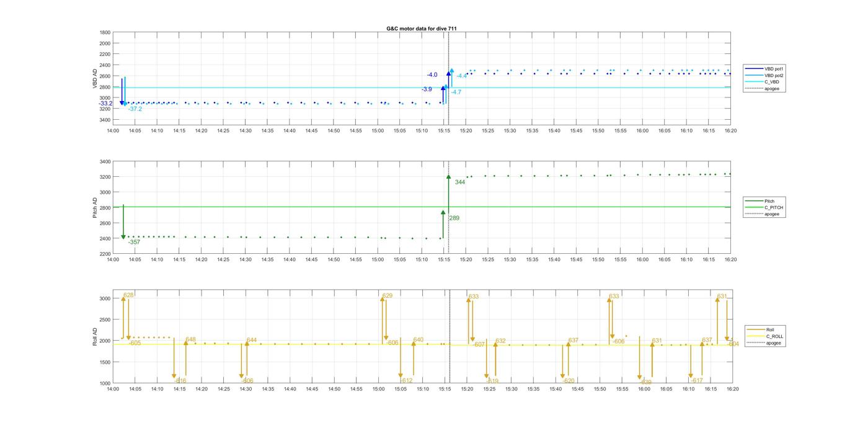
Task: Click the '1800' tick on VBD axis
Action: pyautogui.click(x=105, y=32)
